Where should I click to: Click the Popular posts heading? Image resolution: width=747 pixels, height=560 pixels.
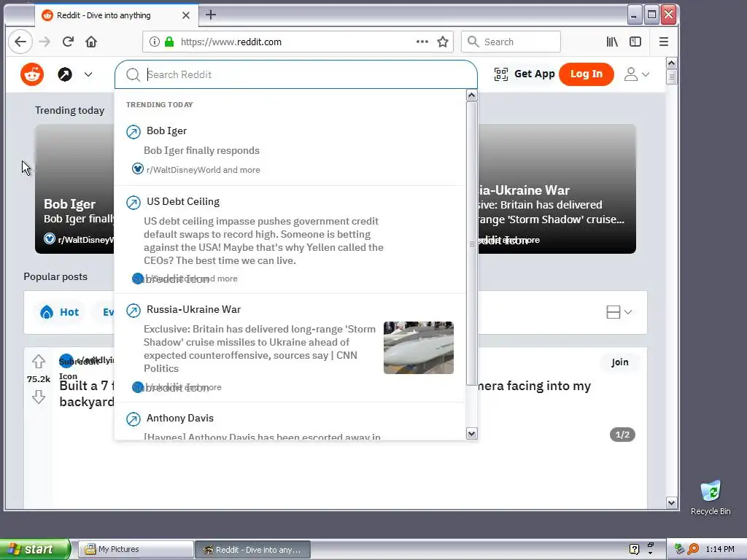[x=55, y=276]
